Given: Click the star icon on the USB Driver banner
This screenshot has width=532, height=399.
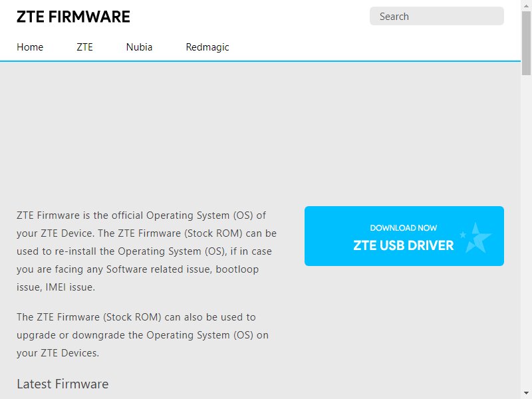Looking at the screenshot, I should click(475, 238).
